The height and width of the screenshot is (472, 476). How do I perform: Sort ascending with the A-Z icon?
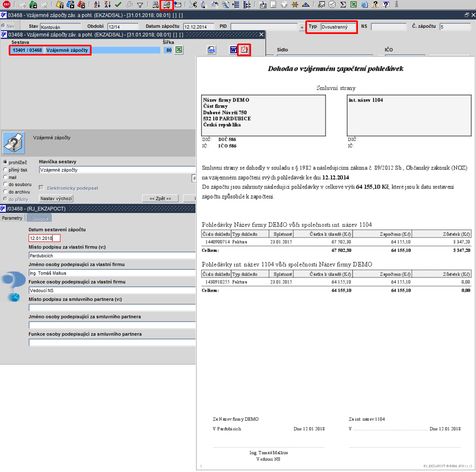tap(97, 5)
